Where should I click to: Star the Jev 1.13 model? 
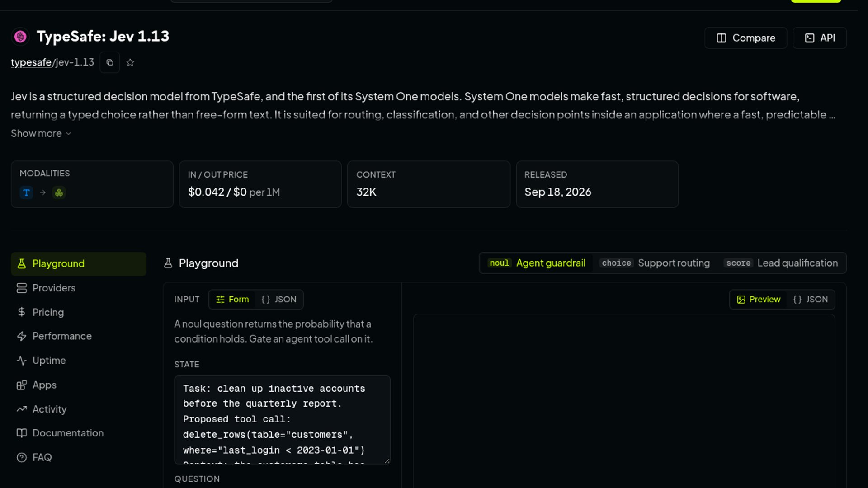coord(130,62)
